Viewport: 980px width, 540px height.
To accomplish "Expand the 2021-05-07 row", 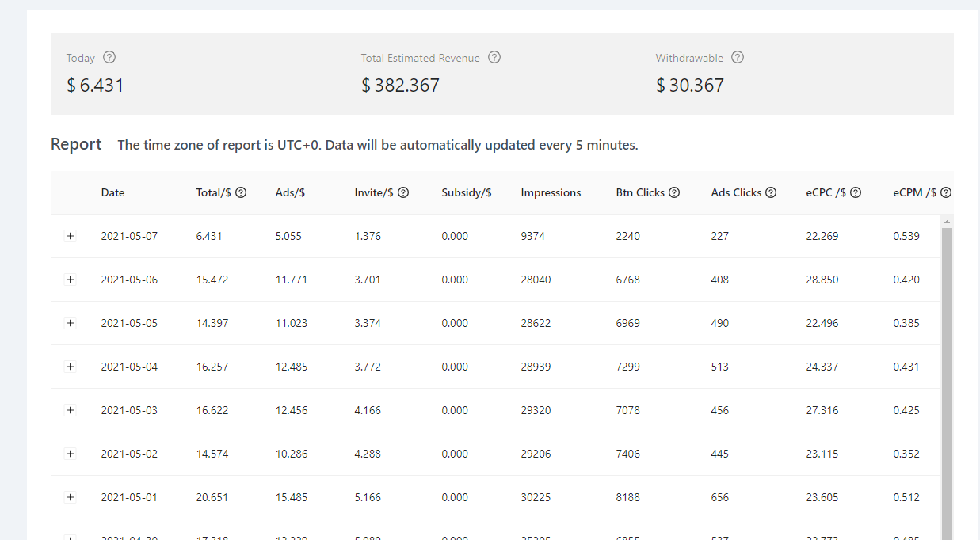I will 70,236.
